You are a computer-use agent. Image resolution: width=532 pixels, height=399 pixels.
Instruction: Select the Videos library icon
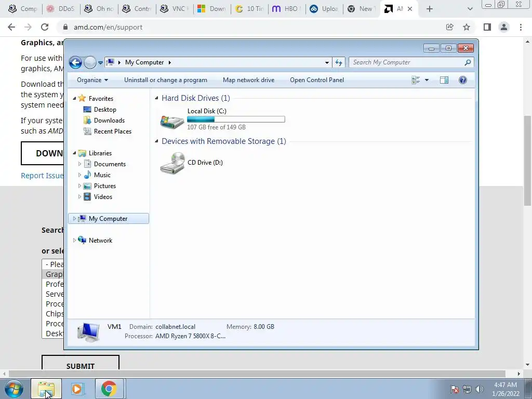[87, 197]
